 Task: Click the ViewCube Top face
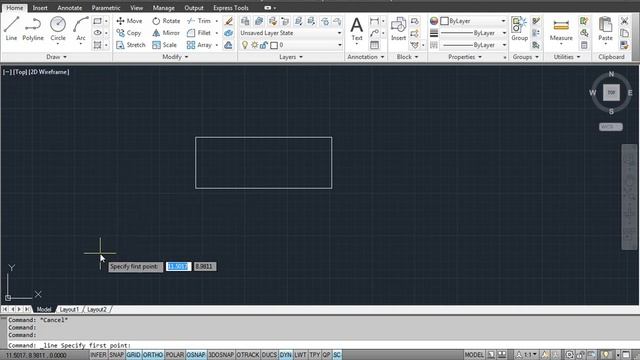point(611,93)
